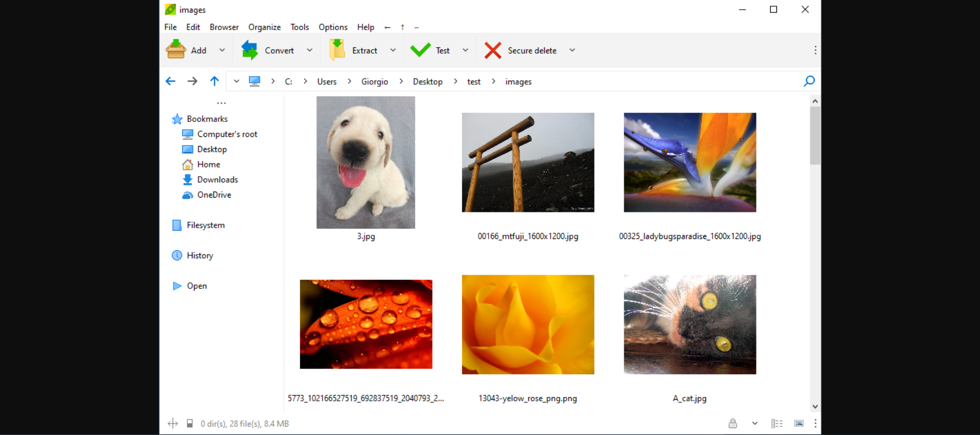Image resolution: width=980 pixels, height=435 pixels.
Task: Click the Home house icon in sidebar
Action: (187, 164)
